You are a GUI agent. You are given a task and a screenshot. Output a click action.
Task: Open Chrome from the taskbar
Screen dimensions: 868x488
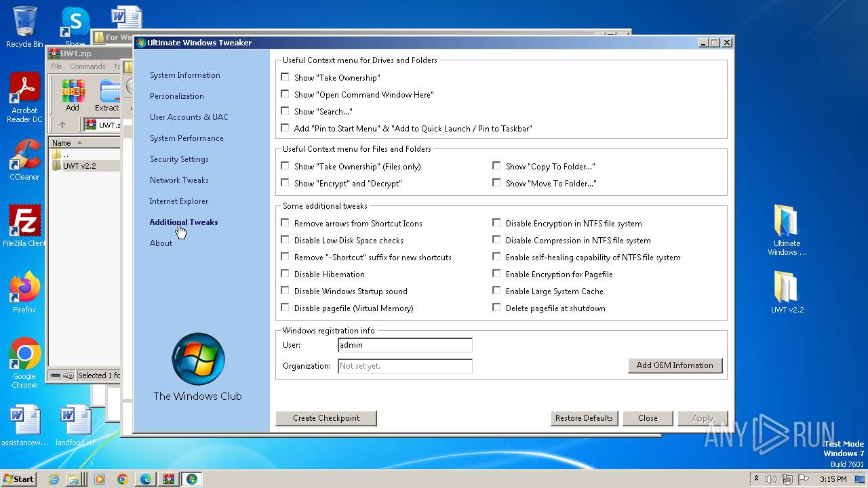[x=123, y=479]
